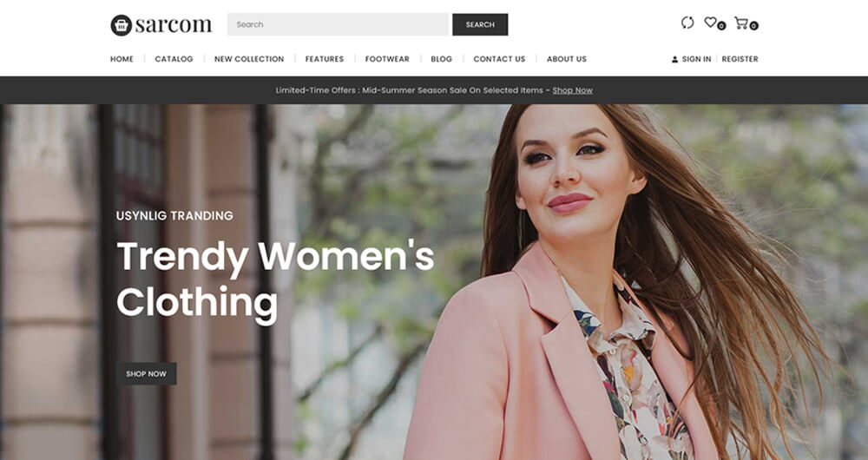
Task: Go to the About Us page
Action: pyautogui.click(x=567, y=59)
